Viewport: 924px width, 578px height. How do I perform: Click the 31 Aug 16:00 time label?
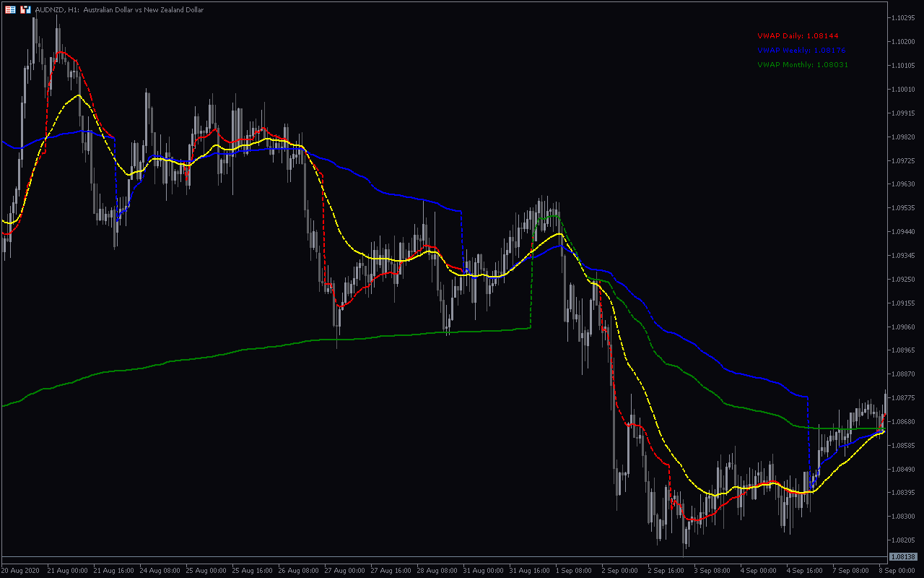(529, 571)
